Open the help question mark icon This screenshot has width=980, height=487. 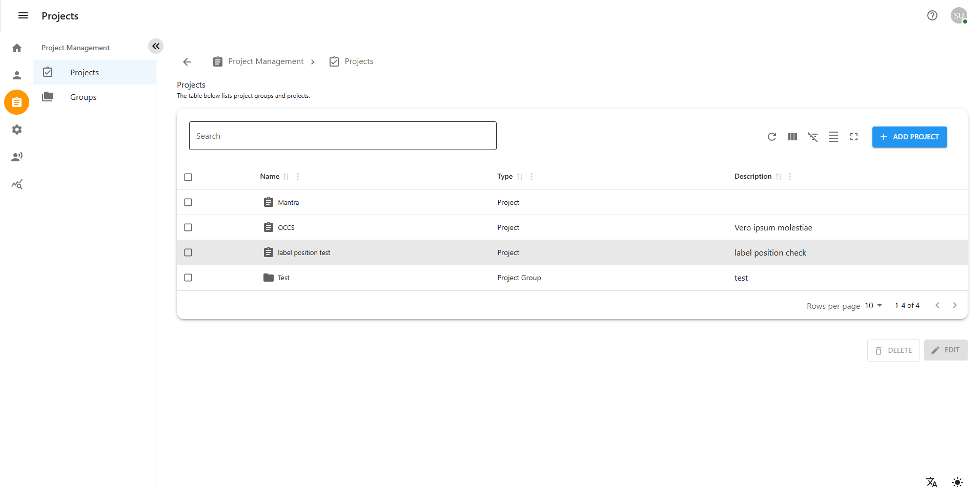pyautogui.click(x=932, y=15)
